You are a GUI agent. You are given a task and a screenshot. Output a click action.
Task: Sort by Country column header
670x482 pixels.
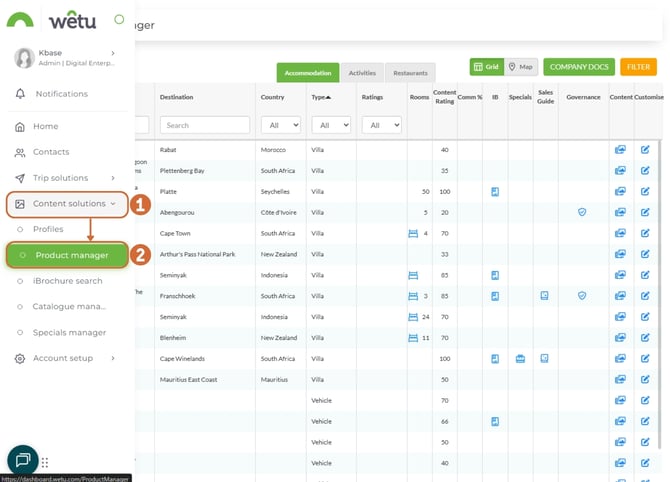[272, 97]
